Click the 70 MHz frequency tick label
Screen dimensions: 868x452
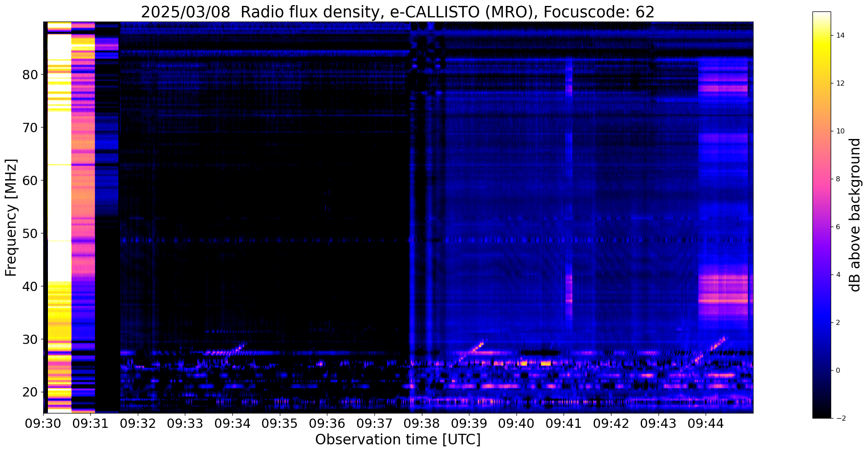[30, 128]
